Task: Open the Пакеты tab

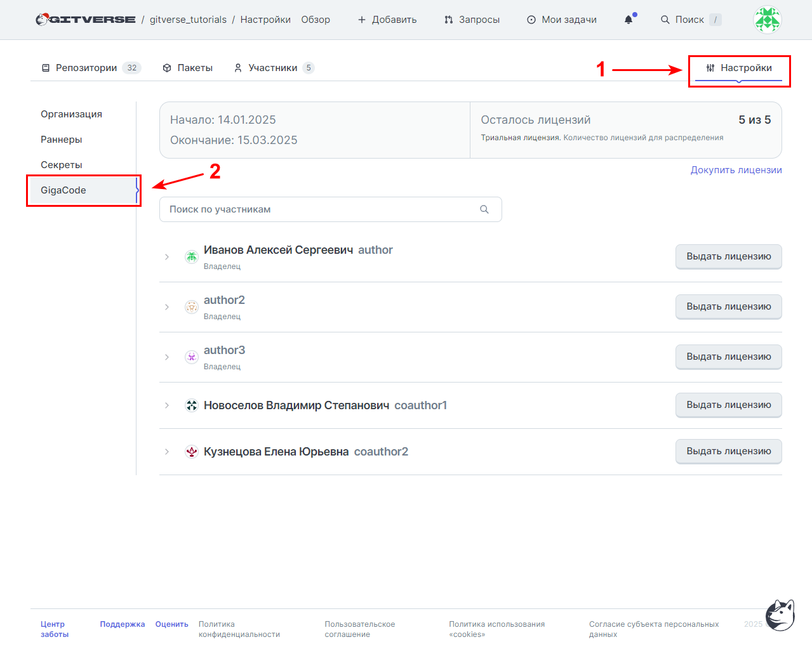Action: tap(187, 68)
